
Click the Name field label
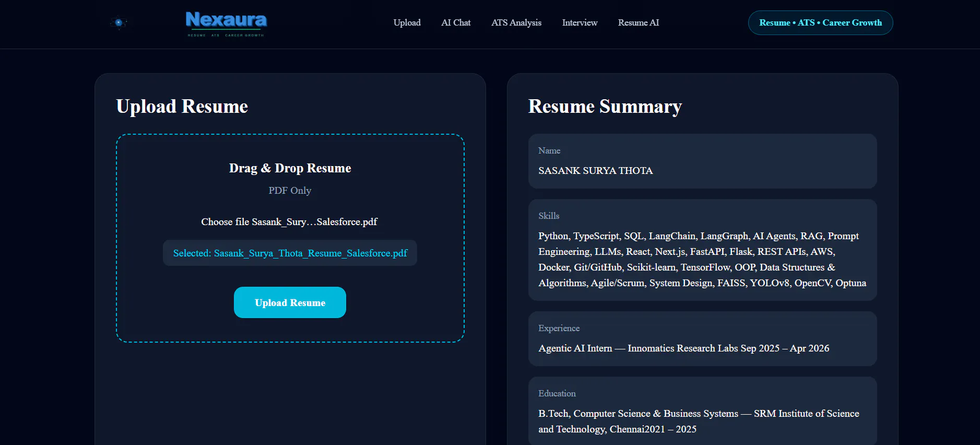click(x=549, y=150)
